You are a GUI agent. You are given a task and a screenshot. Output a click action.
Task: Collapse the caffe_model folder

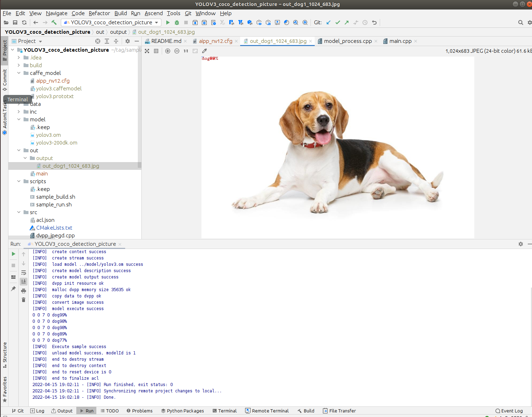[x=19, y=73]
